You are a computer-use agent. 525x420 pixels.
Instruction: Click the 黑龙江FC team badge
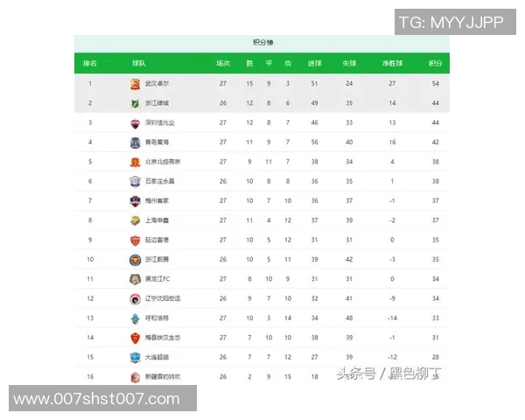136,279
